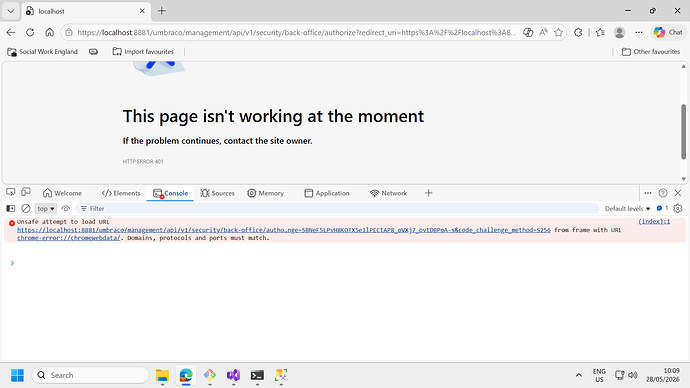Toggle the console sidebar
The height and width of the screenshot is (388, 690).
(11, 209)
